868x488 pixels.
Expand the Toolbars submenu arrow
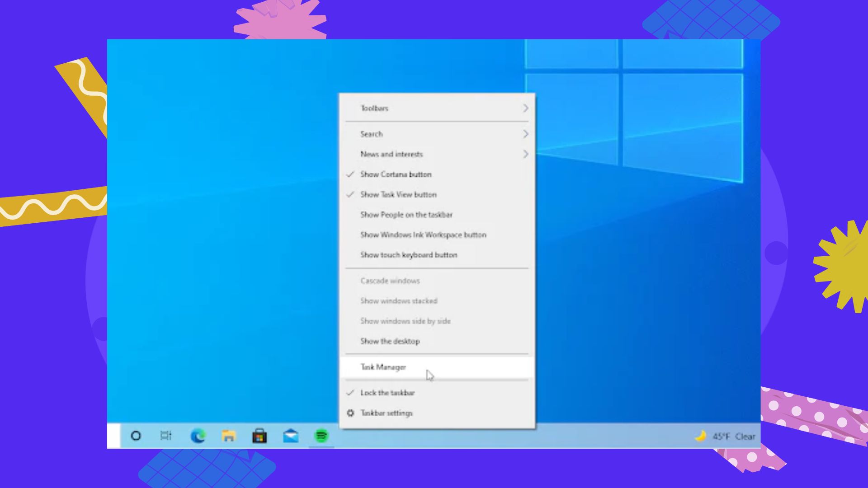click(525, 108)
